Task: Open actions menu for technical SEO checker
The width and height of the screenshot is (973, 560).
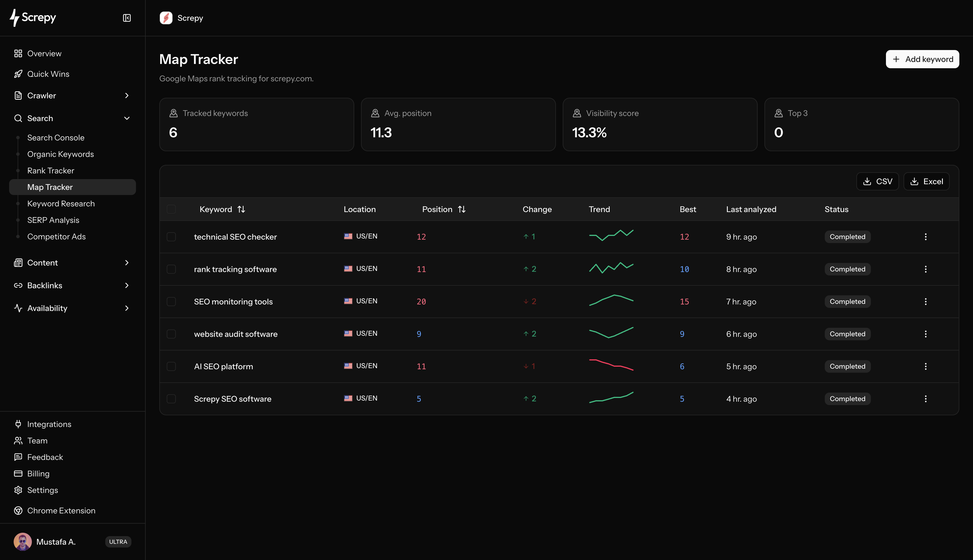Action: click(926, 237)
